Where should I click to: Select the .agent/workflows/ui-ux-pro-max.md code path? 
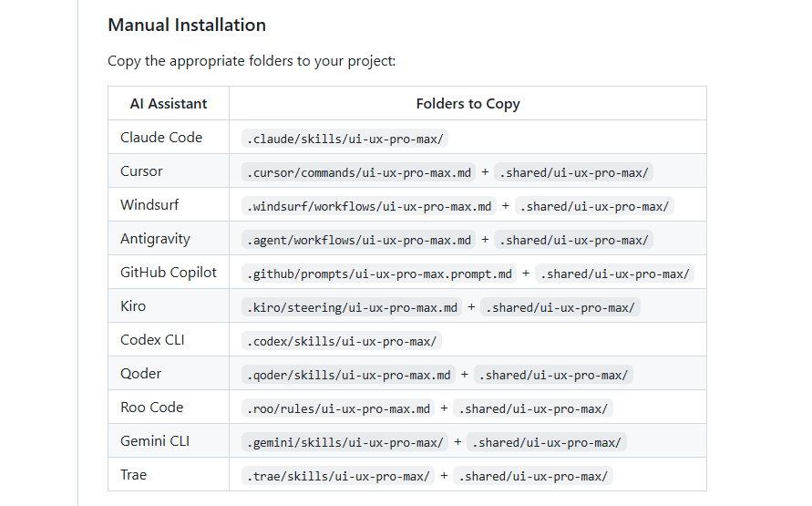click(x=359, y=240)
